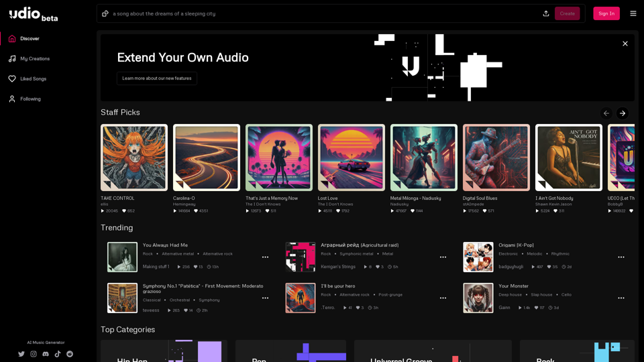Open the Pop category card
Viewport: 644px width, 362px height.
point(290,351)
